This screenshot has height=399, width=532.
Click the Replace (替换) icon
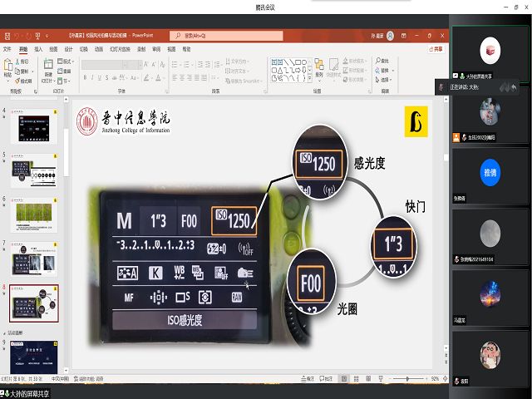coord(377,71)
